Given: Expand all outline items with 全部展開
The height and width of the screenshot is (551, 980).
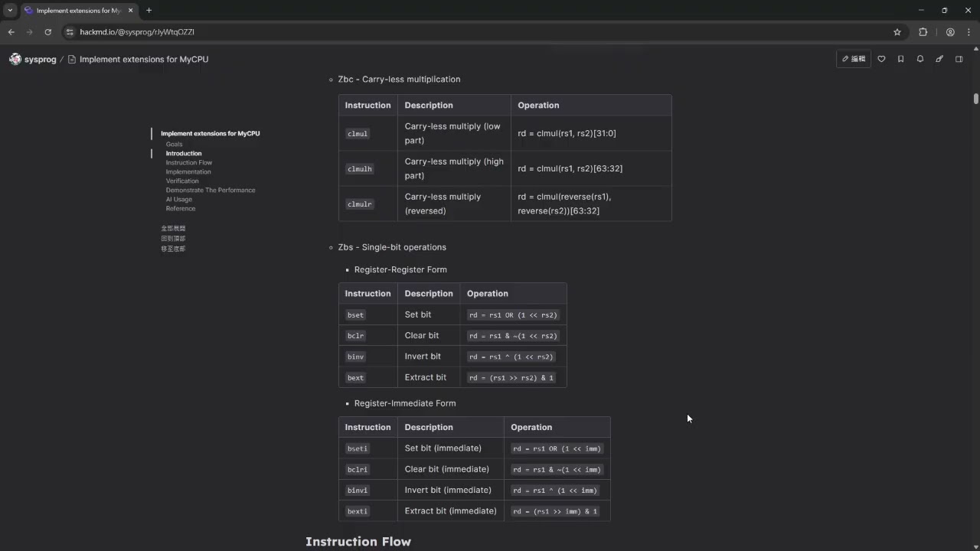Looking at the screenshot, I should click(173, 228).
